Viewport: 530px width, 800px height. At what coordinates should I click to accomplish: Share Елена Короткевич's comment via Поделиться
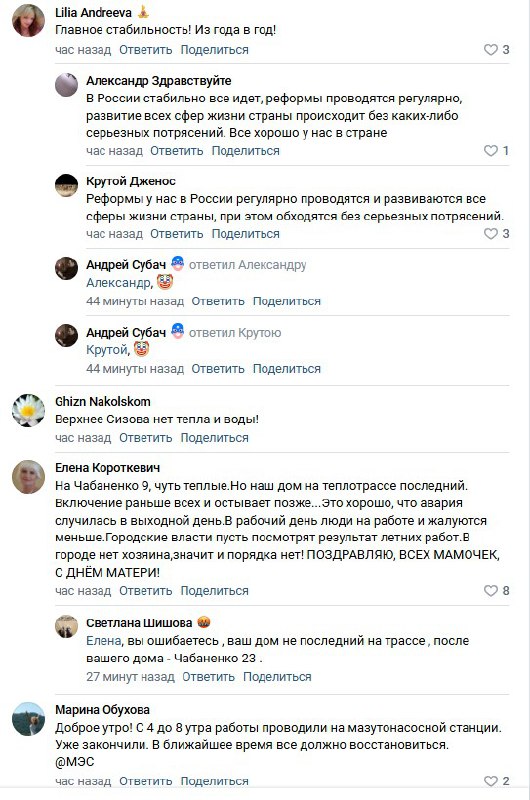click(x=214, y=591)
